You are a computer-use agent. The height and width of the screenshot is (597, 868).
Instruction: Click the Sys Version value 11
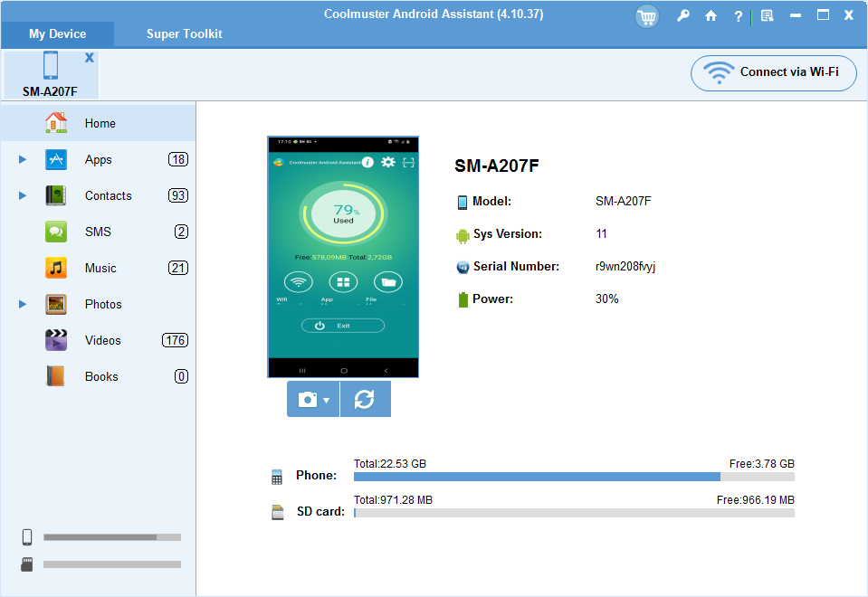[601, 234]
